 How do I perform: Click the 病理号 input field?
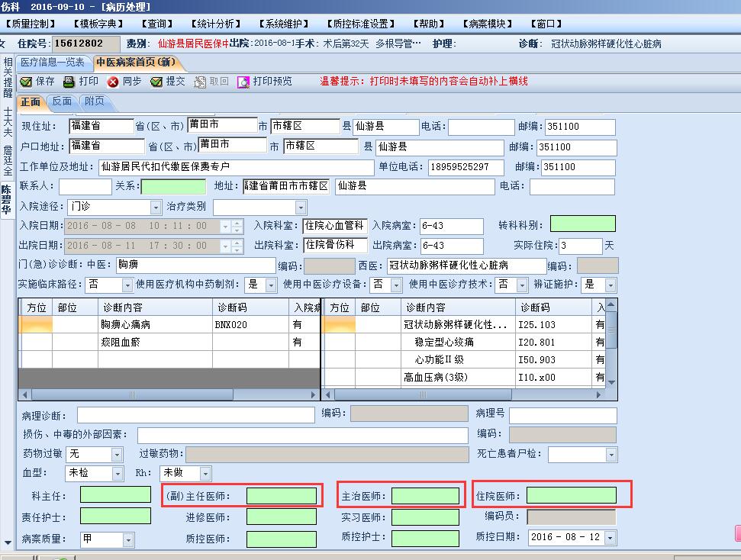point(563,415)
